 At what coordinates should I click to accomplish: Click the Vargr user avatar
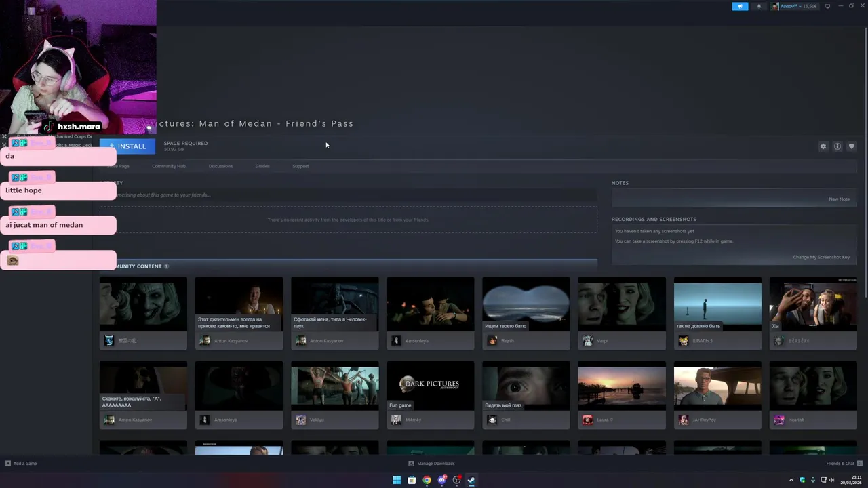(588, 341)
